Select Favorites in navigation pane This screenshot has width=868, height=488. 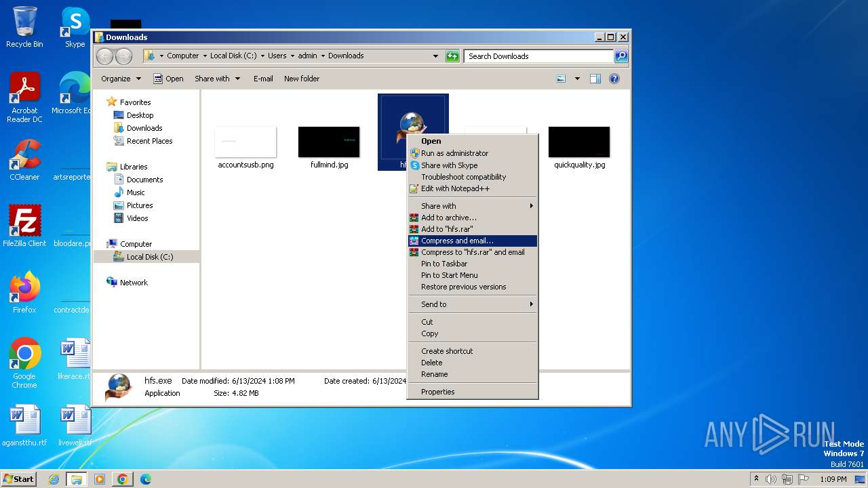coord(135,102)
